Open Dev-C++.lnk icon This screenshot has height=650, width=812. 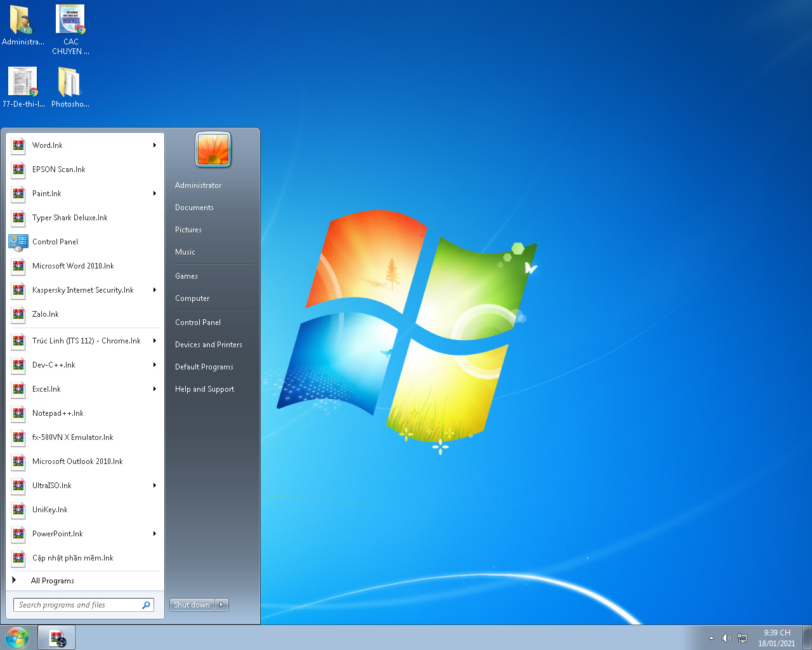tap(18, 365)
